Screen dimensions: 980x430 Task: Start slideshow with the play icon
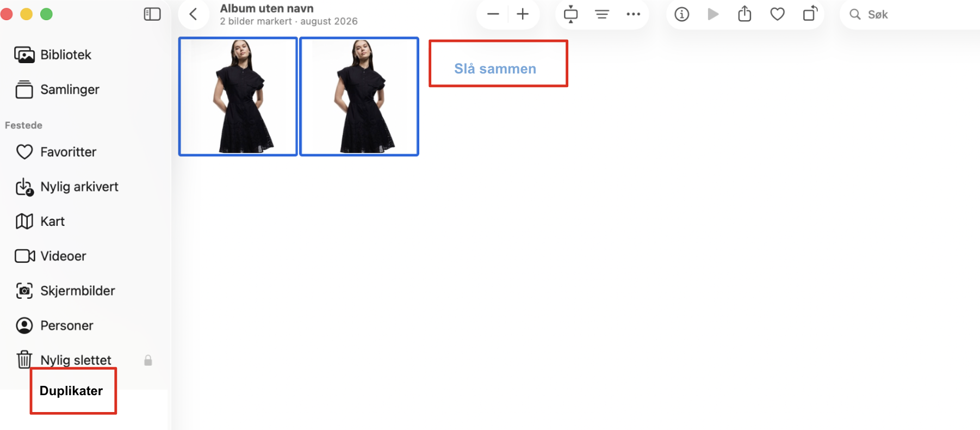(713, 14)
